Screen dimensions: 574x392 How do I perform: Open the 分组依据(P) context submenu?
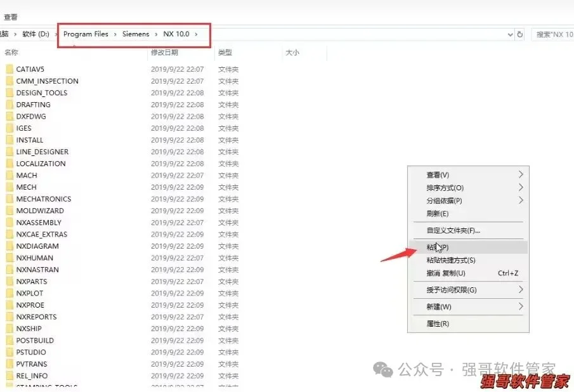[x=468, y=200]
